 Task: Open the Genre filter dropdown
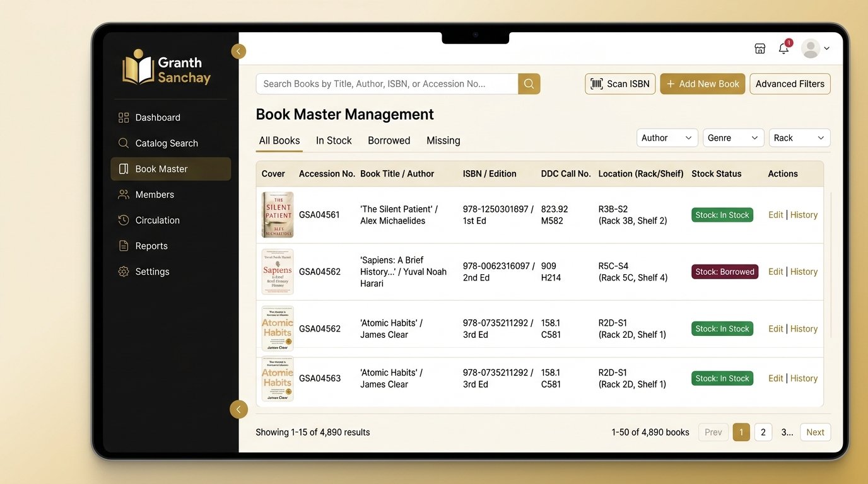734,138
